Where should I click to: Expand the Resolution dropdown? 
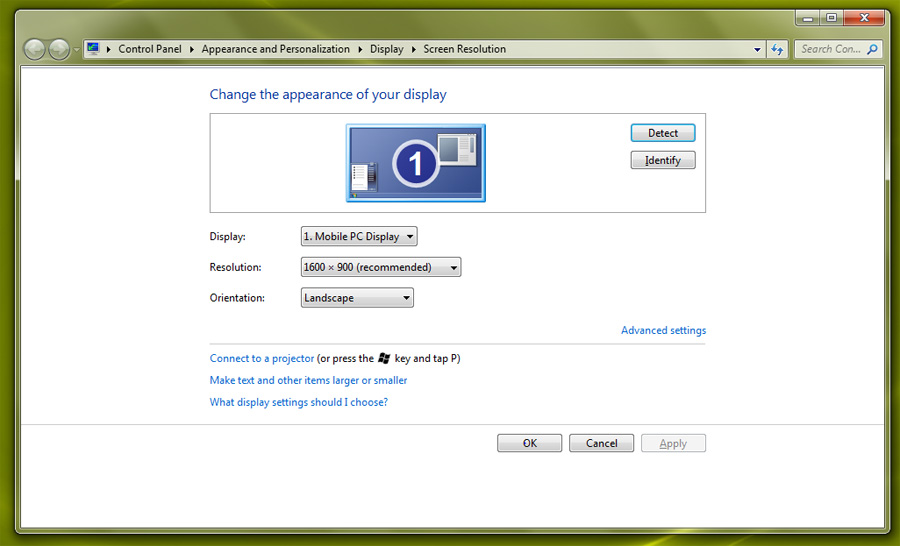pyautogui.click(x=380, y=267)
